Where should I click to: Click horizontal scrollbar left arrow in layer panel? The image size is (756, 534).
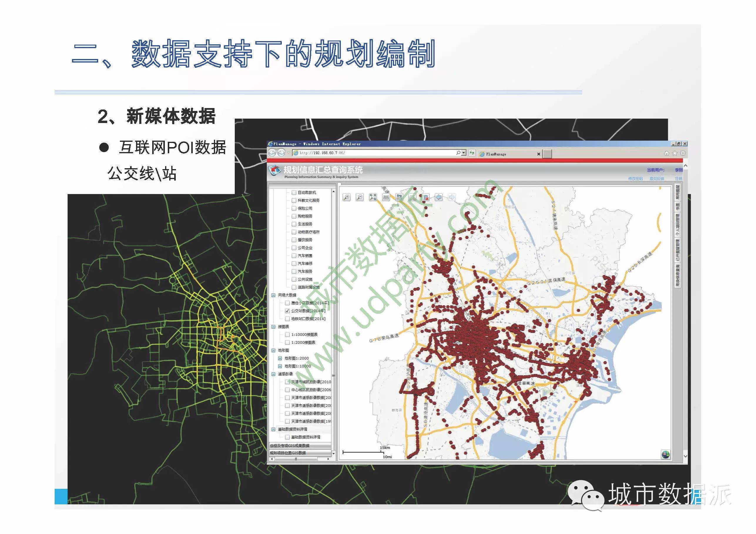(x=272, y=459)
